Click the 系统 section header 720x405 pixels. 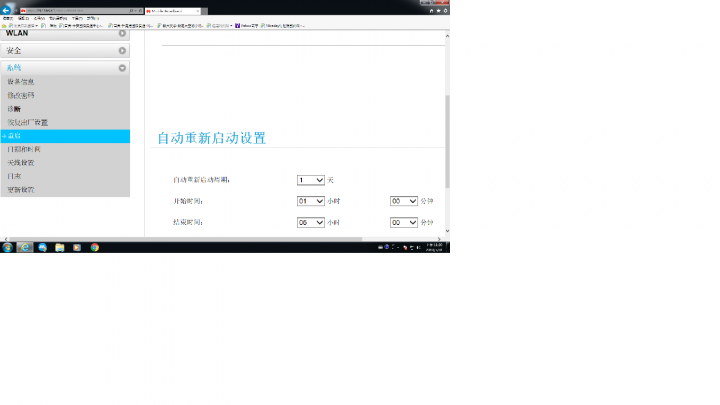[65, 68]
